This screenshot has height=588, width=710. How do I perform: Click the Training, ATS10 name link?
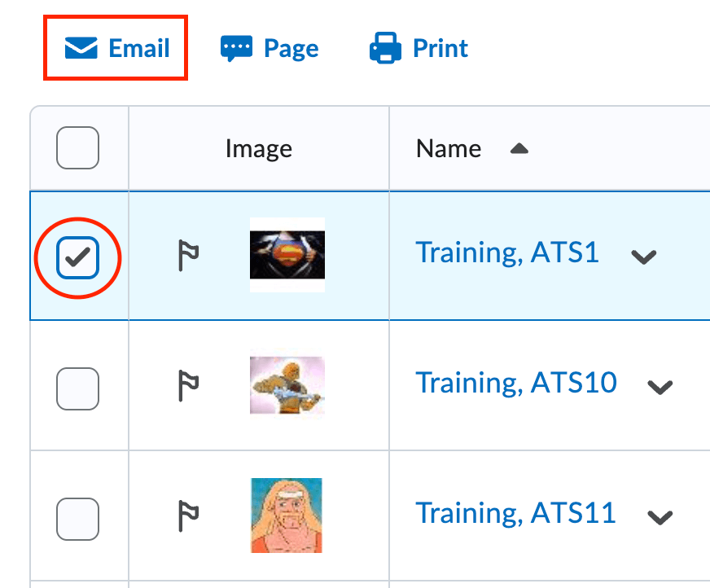516,383
